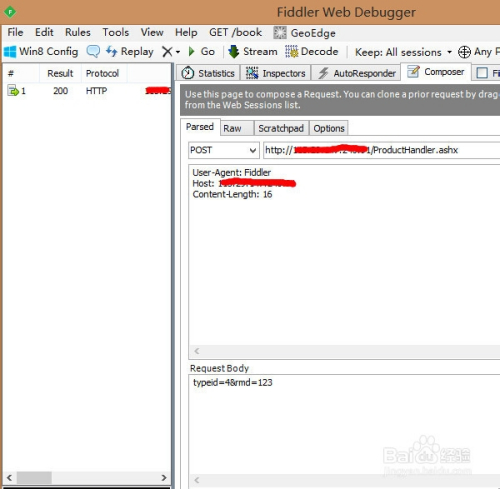Open Win8 Config from the toolbar
This screenshot has height=489, width=500.
coord(48,52)
